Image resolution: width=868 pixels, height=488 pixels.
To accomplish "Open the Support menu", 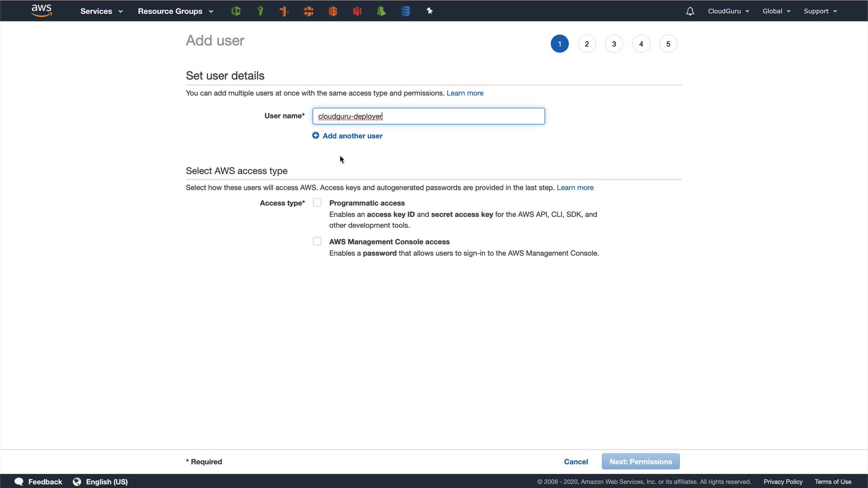I will click(820, 11).
